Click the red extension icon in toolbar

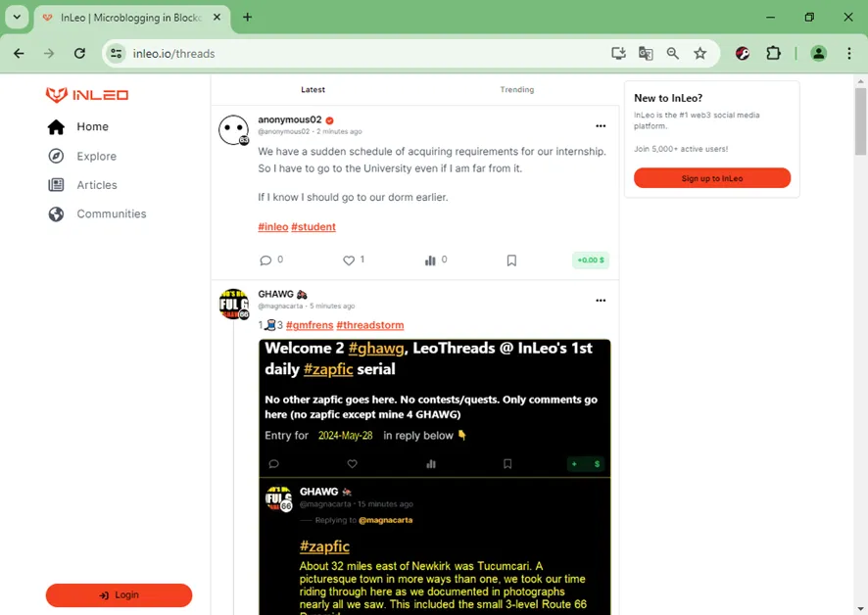[x=743, y=53]
